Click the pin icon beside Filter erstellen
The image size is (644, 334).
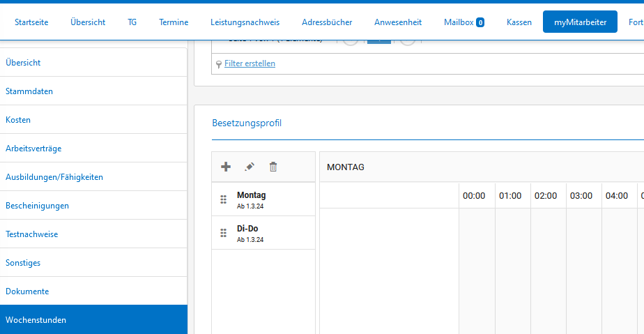(219, 64)
